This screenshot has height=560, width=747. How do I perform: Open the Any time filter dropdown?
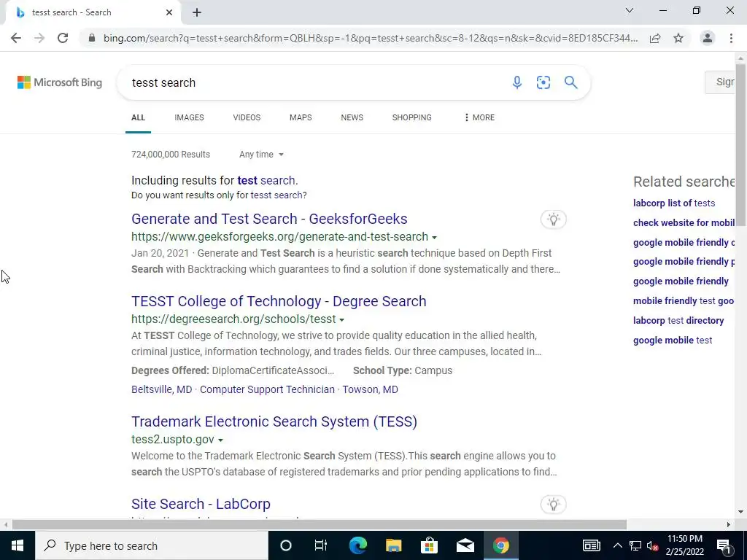261,155
